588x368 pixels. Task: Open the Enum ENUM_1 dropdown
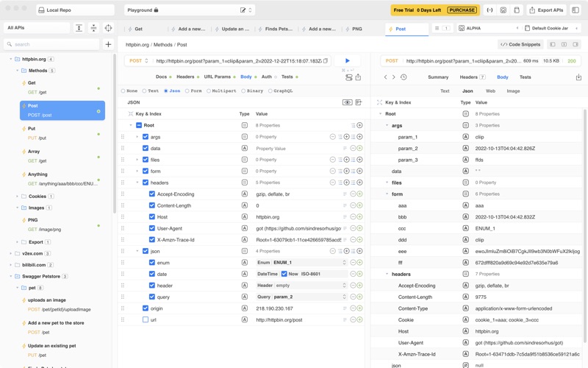(301, 263)
